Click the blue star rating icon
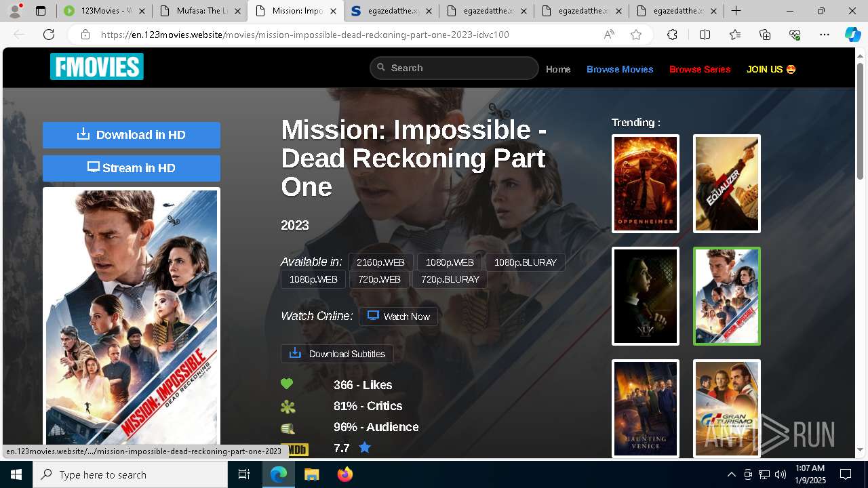 tap(365, 447)
